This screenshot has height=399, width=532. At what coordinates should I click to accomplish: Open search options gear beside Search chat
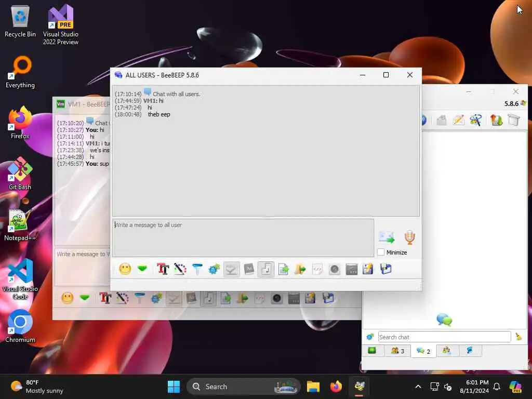pos(370,337)
